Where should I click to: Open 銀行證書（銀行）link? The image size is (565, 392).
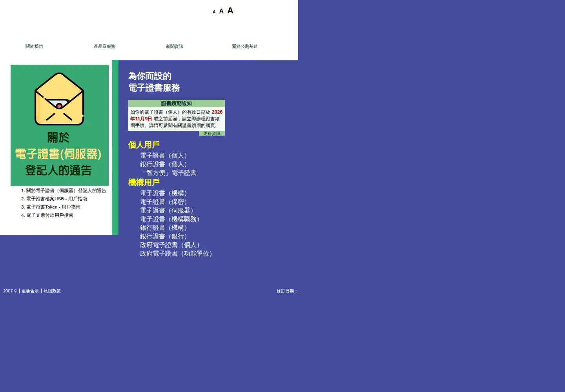(165, 236)
